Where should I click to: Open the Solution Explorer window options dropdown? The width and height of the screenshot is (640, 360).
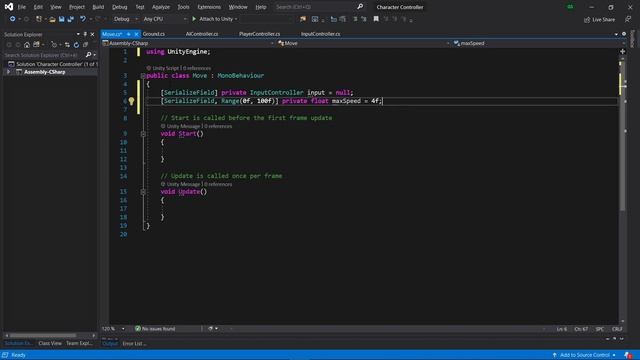[x=78, y=34]
